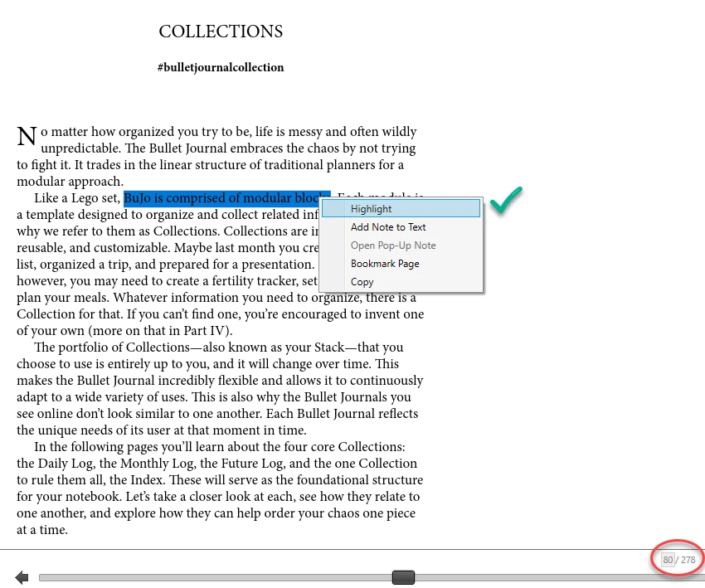
Task: Click the line beginning 'In the following pages'
Action: 220,446
